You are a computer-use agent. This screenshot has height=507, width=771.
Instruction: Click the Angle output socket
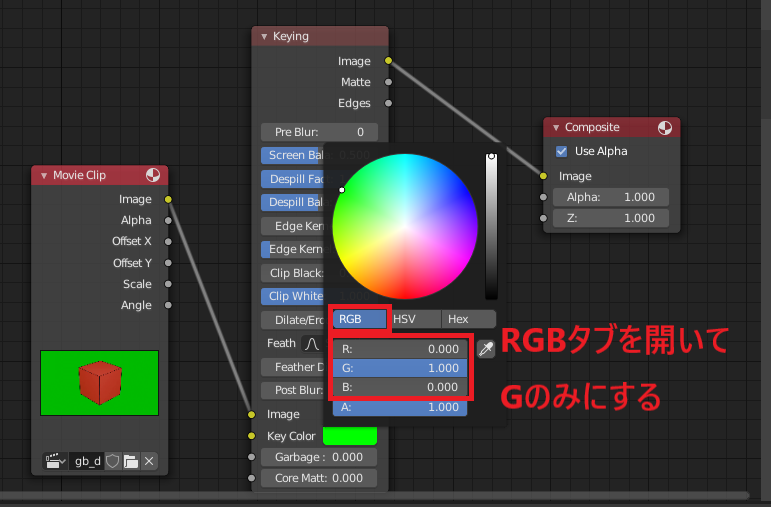tap(168, 305)
